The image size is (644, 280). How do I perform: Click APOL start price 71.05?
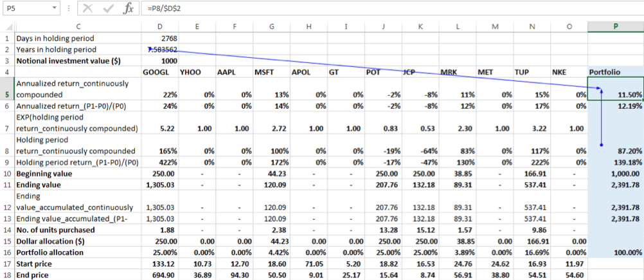(x=309, y=263)
